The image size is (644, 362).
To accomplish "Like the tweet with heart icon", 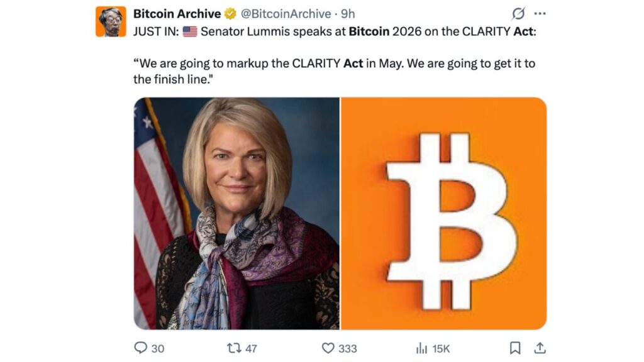I will pos(328,348).
